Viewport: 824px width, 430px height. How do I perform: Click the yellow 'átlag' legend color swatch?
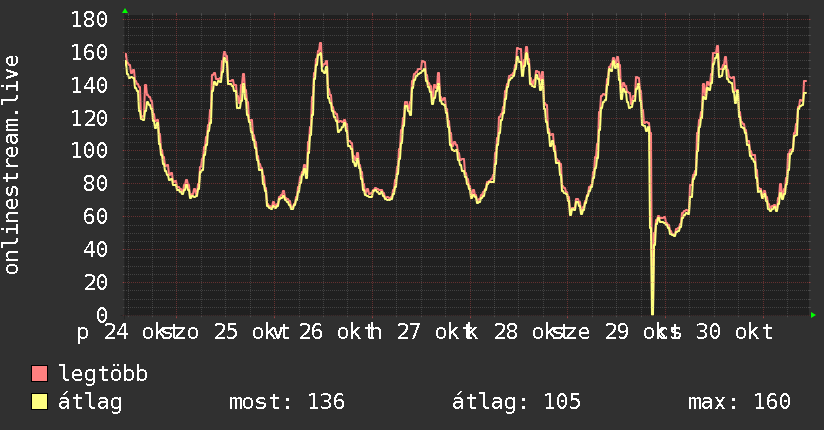pyautogui.click(x=39, y=401)
